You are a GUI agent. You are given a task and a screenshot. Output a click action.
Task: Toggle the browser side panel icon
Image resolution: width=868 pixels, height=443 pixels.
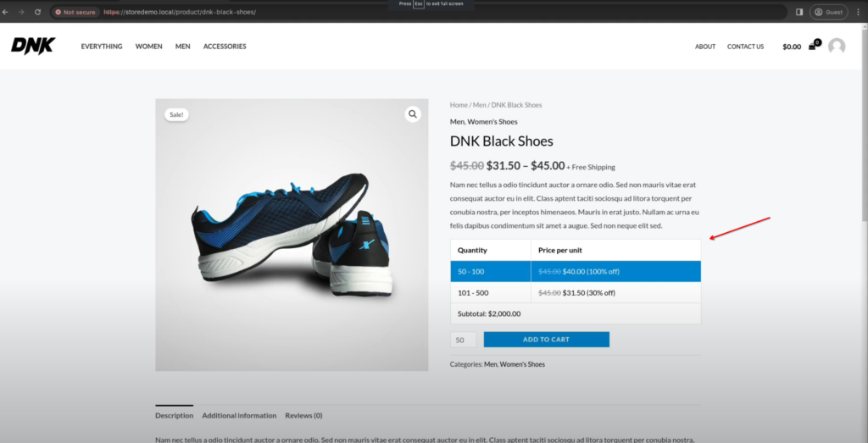click(x=799, y=12)
